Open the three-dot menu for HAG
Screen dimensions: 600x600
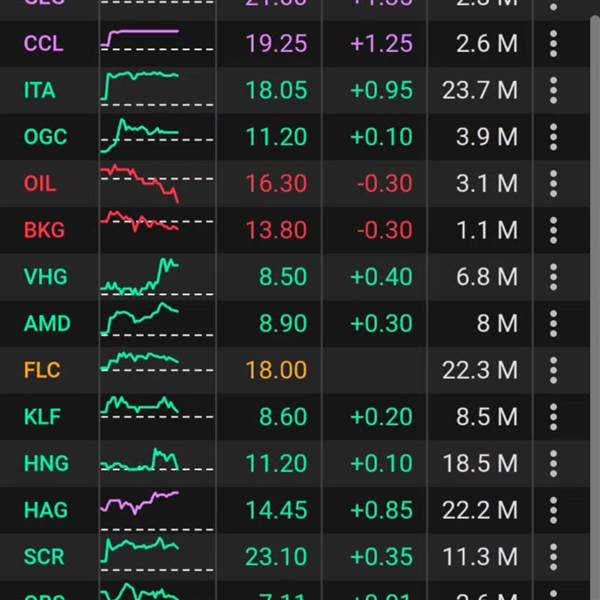[x=553, y=510]
